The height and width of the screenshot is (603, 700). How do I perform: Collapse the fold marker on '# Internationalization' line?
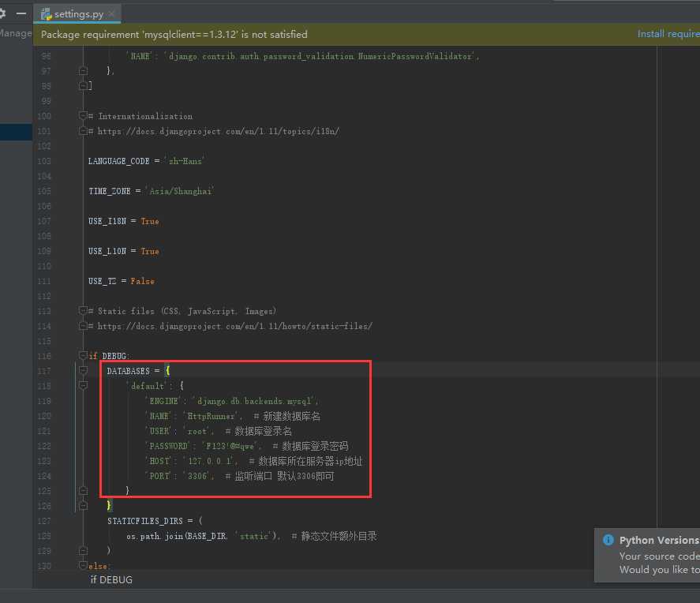tap(83, 116)
